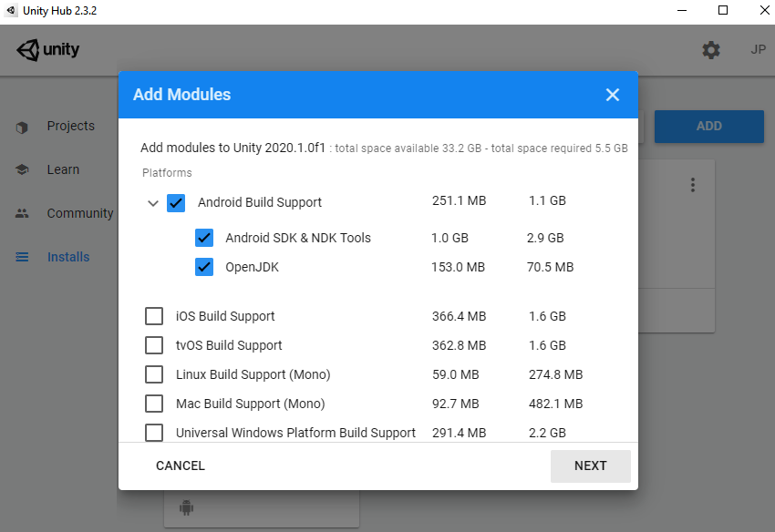Switch to the Projects section
This screenshot has width=775, height=532.
[71, 126]
